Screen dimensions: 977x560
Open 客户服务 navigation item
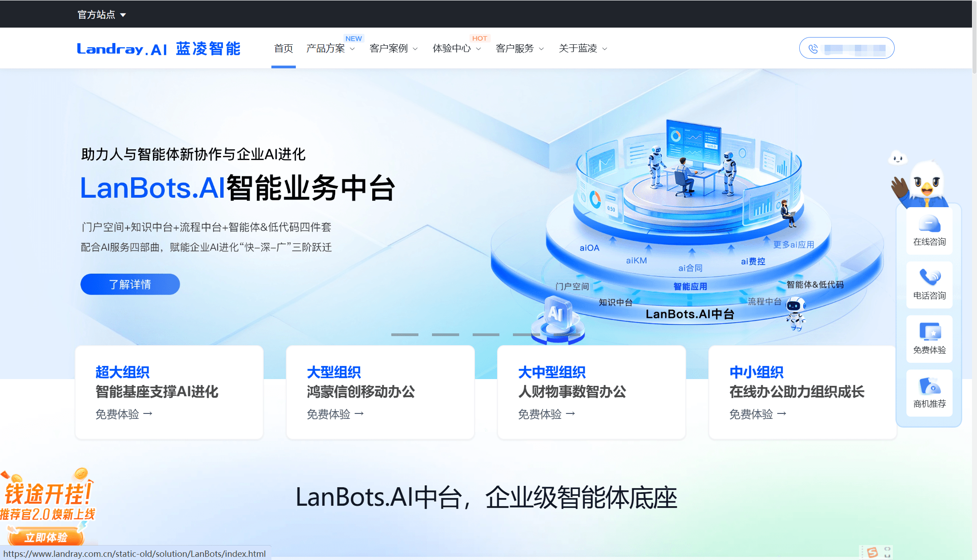coord(515,48)
